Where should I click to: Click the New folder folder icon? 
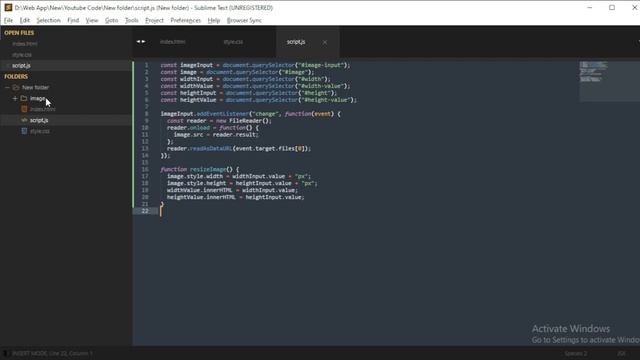(16, 87)
